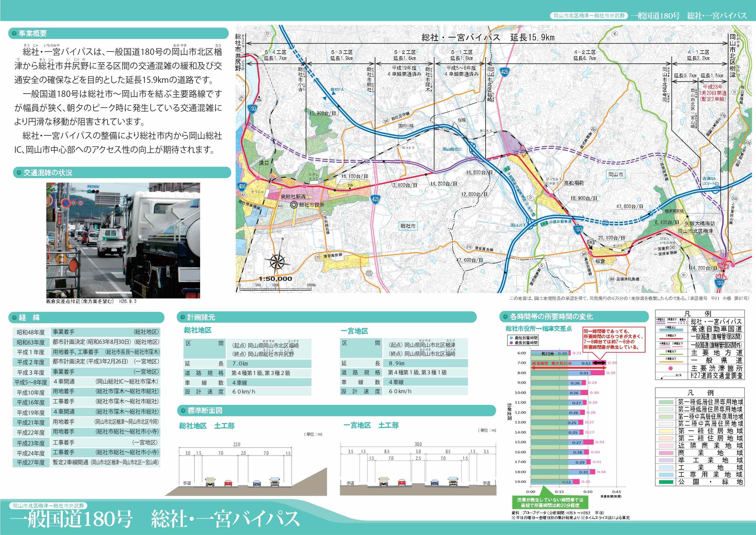The image size is (756, 535).
Task: Click the bullet icon of 標準断面図 header
Action: [183, 410]
